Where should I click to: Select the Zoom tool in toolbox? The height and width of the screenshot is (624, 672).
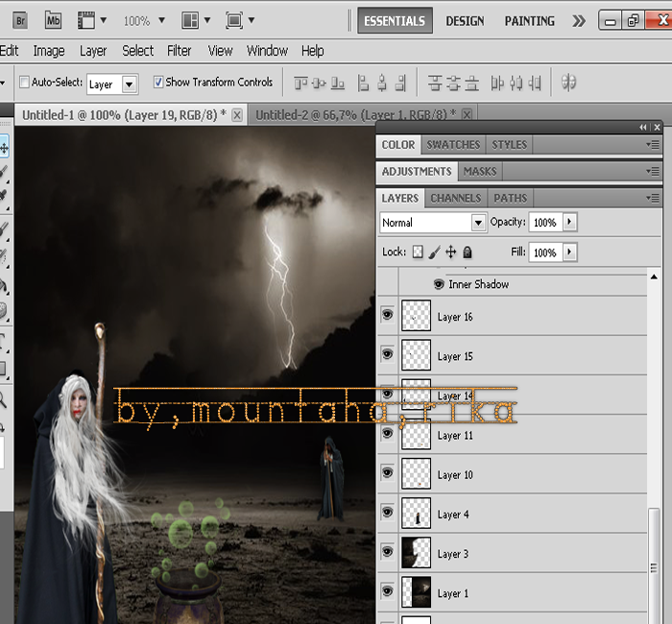point(3,400)
